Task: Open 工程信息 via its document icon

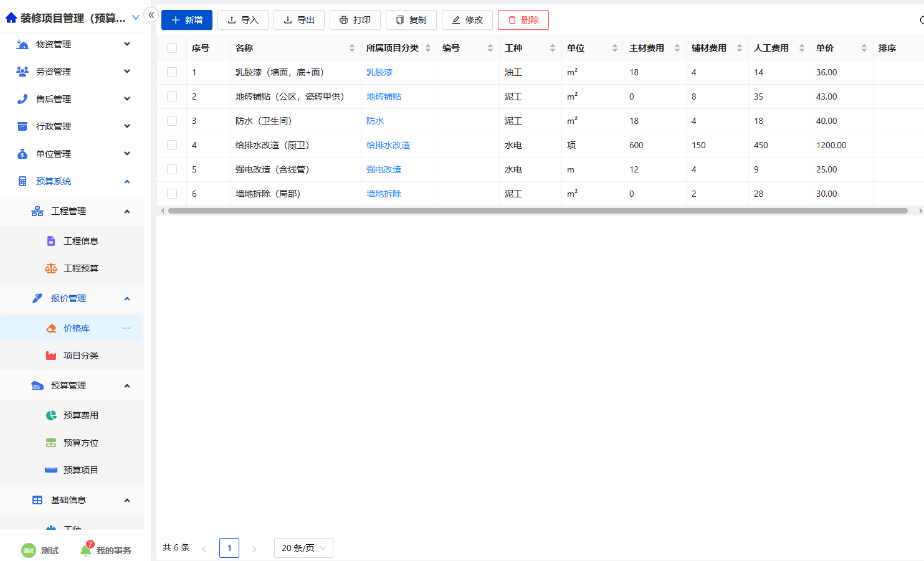Action: (50, 240)
